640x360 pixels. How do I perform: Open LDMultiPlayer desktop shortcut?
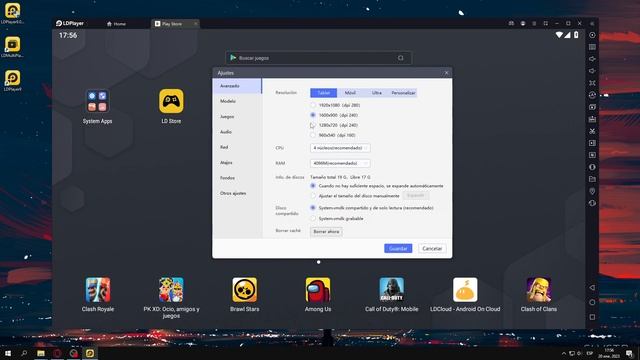pos(12,47)
